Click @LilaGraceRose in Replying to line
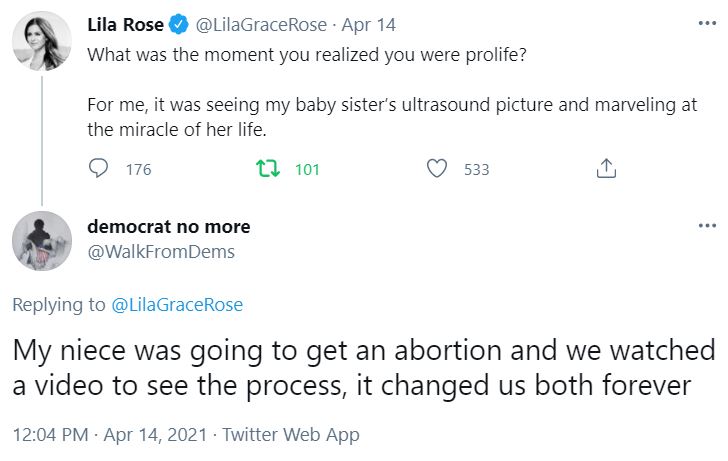 tap(176, 304)
